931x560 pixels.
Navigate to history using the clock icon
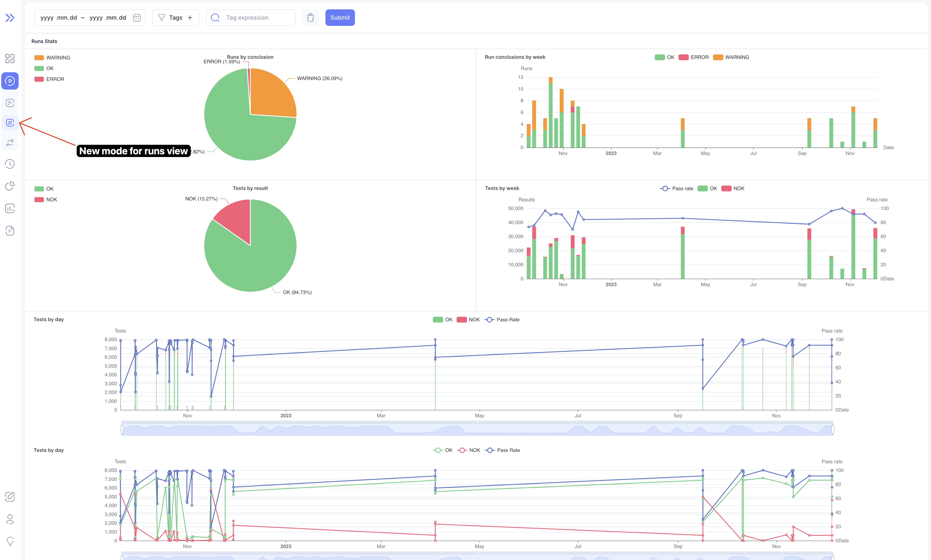point(10,164)
